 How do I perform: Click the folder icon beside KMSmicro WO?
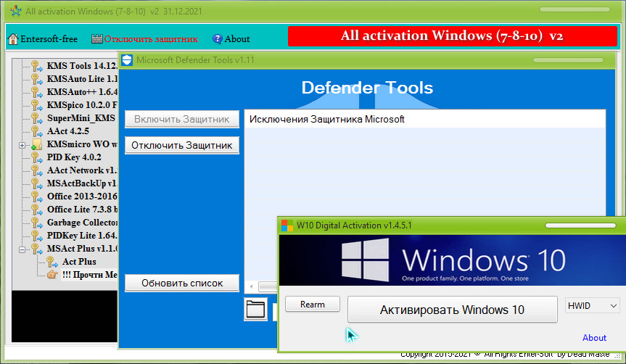point(36,144)
